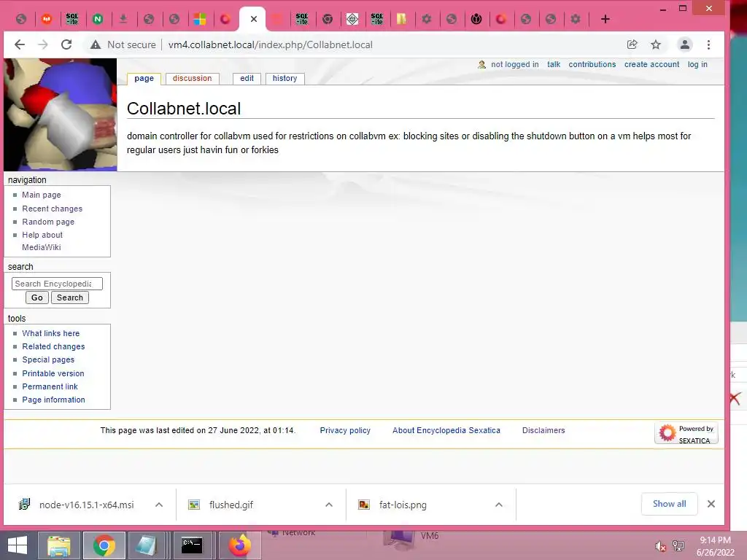Screen dimensions: 747x560
Task: Close the active Collabnet.local tab
Action: click(x=253, y=19)
